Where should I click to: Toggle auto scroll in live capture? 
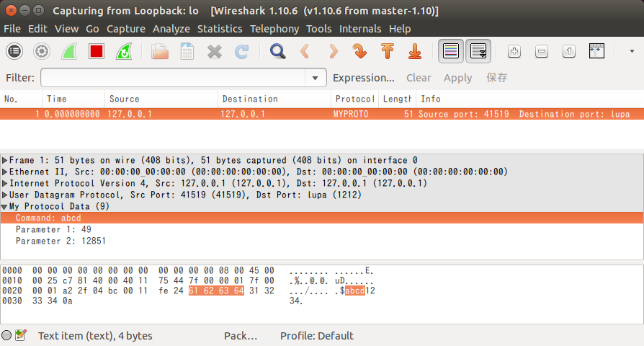click(478, 51)
